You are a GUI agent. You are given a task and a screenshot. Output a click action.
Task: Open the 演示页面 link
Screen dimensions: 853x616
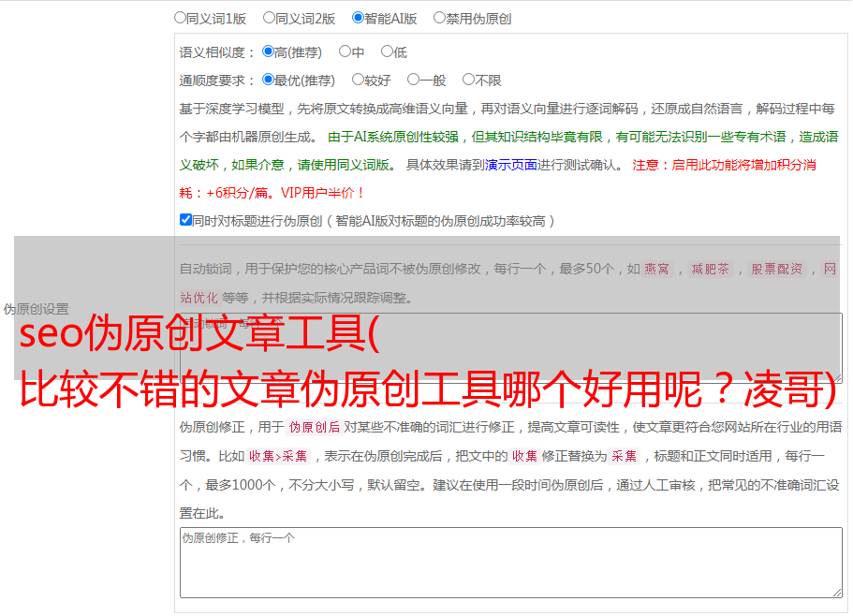pos(511,165)
